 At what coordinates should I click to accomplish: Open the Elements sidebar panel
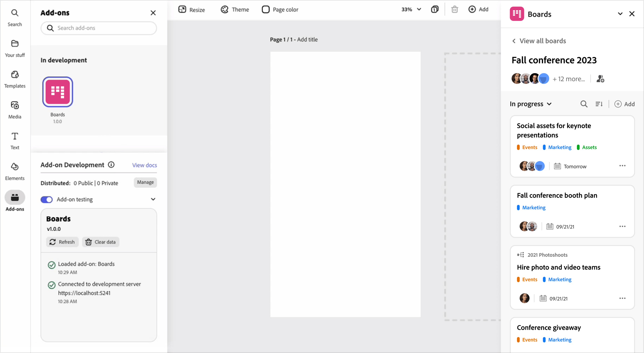pyautogui.click(x=15, y=172)
